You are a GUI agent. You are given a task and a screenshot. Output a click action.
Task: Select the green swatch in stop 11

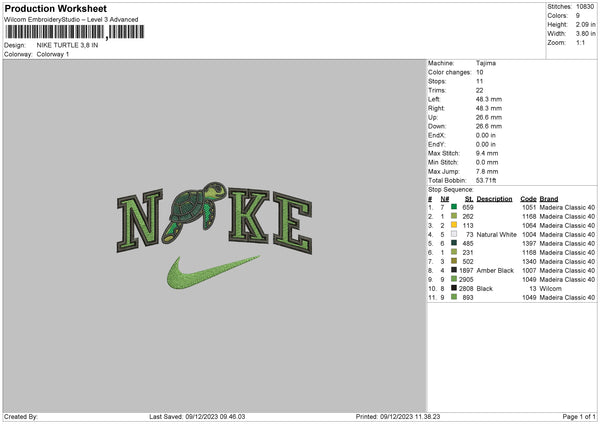click(x=453, y=297)
